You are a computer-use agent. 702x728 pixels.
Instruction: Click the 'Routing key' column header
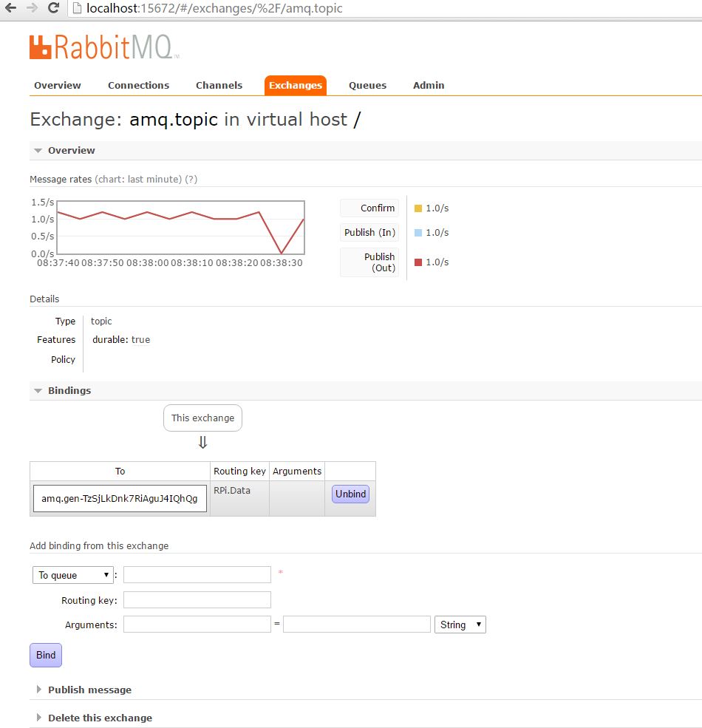coord(239,472)
